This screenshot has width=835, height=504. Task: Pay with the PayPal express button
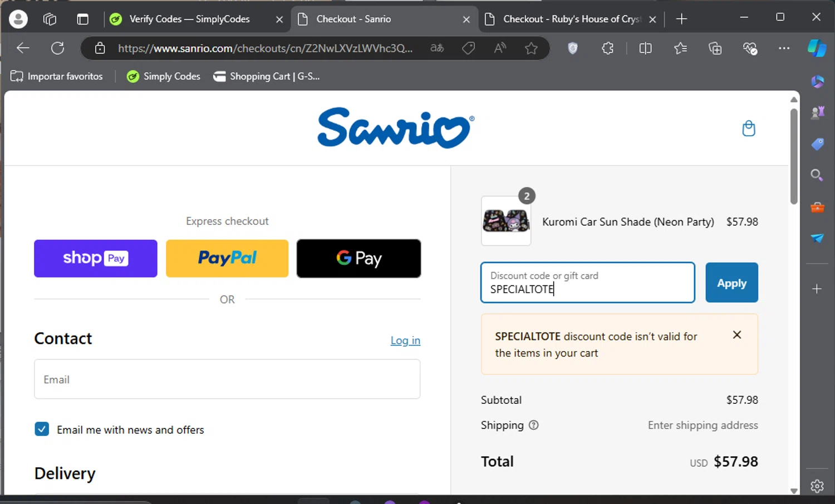[x=227, y=258]
